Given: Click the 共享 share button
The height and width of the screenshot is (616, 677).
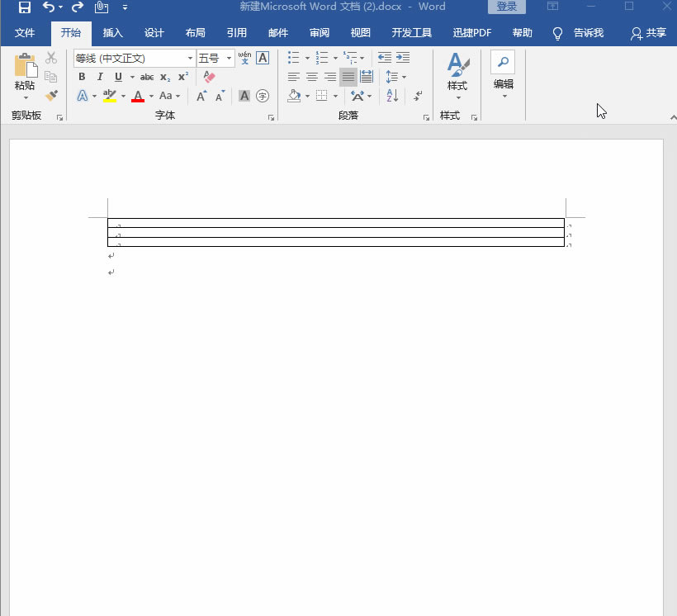Looking at the screenshot, I should pyautogui.click(x=648, y=33).
